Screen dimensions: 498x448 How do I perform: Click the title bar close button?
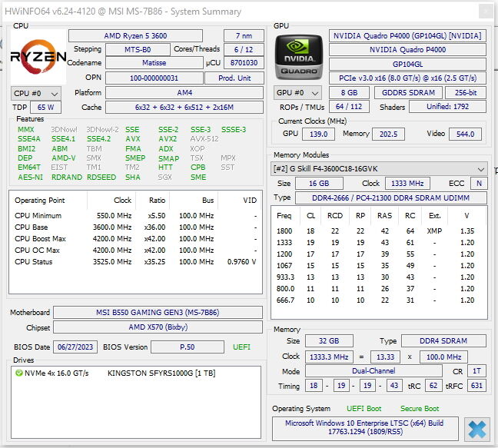click(x=486, y=12)
